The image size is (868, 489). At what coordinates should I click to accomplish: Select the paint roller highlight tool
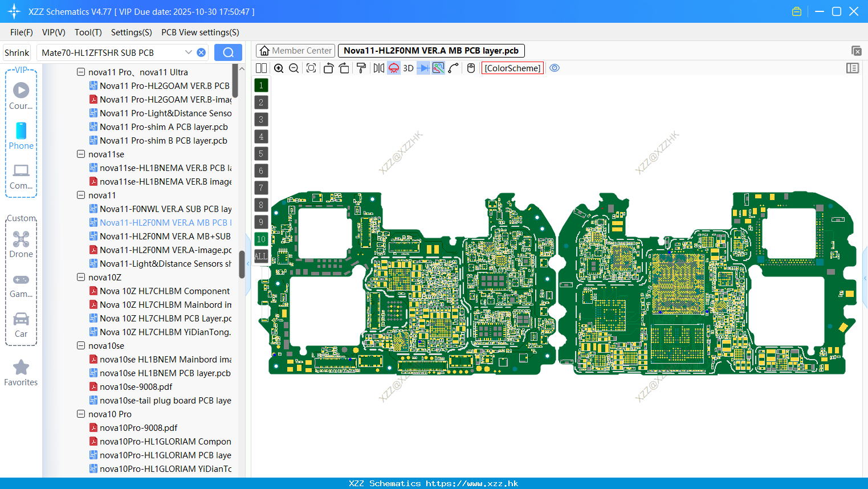coord(361,68)
